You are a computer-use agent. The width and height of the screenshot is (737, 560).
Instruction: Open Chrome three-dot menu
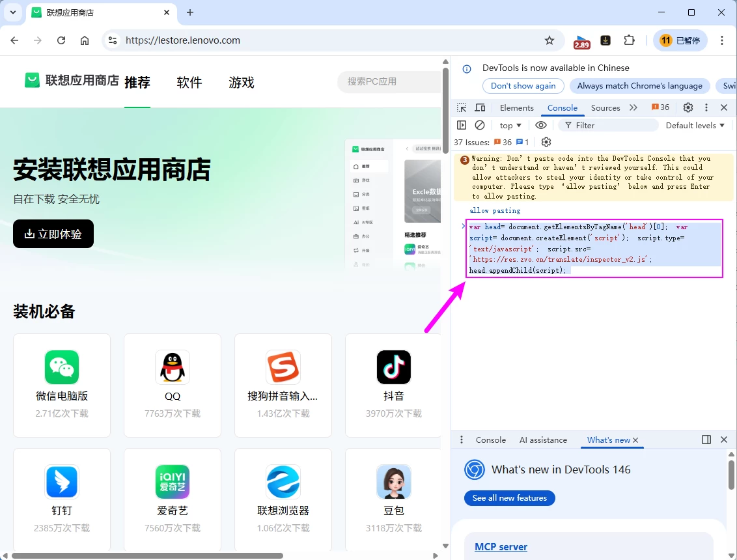point(721,40)
